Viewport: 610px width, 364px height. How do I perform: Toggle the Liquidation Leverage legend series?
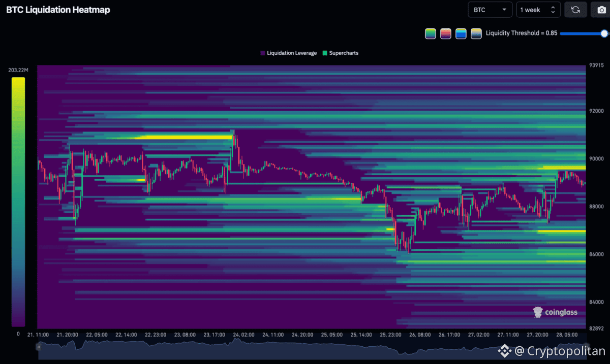pyautogui.click(x=288, y=53)
